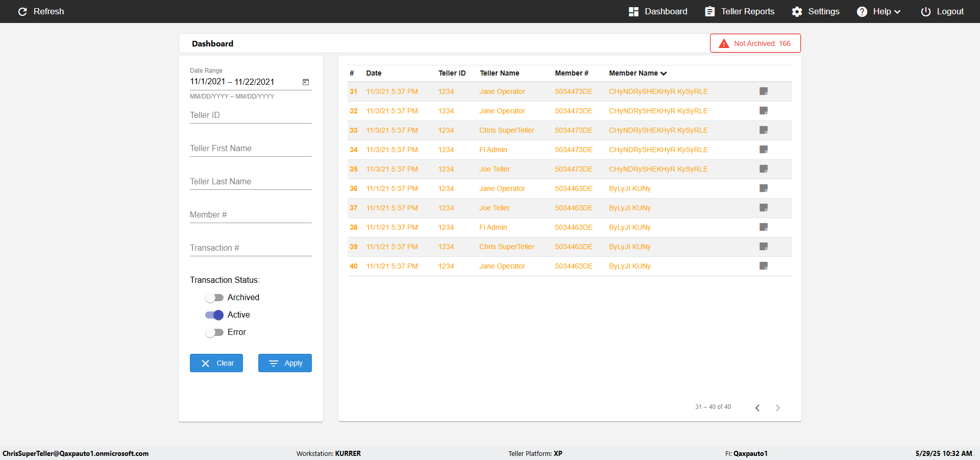Viewport: 980px width, 460px height.
Task: Sort by Member Name column arrow
Action: [664, 74]
